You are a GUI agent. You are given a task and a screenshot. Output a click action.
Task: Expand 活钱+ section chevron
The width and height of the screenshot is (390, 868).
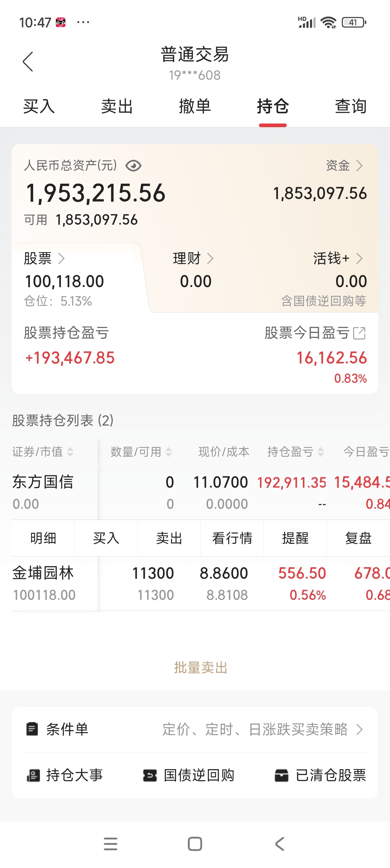coord(359,258)
